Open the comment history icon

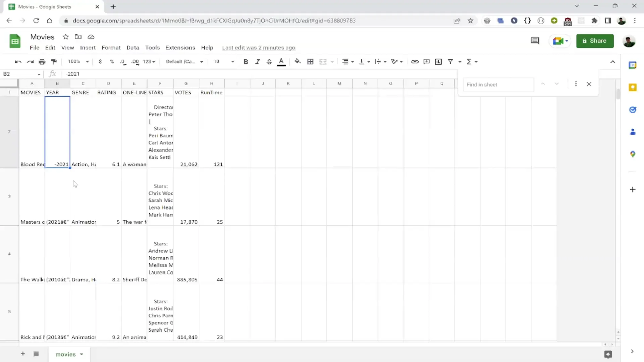(535, 41)
